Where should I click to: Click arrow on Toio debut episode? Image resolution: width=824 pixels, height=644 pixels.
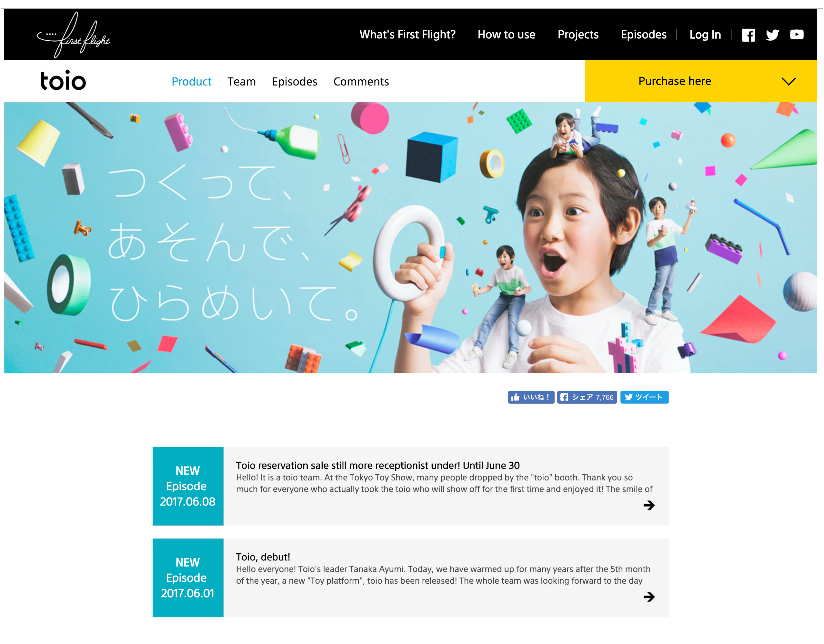pos(649,597)
